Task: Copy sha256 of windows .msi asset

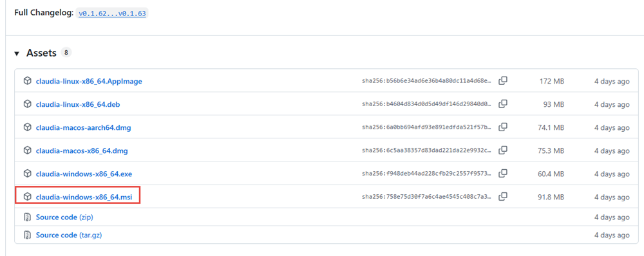Action: click(x=503, y=197)
